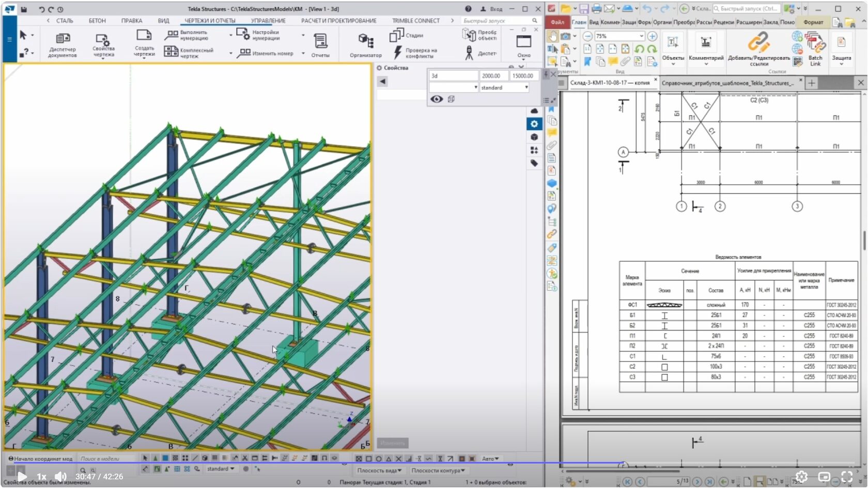Click the Complex drawing (Комплексный чертеж) tool
Viewport: 868px width, 488px height.
click(x=189, y=52)
